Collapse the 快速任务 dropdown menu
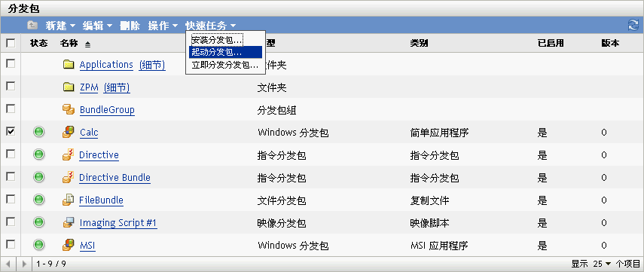The image size is (644, 272). 210,26
